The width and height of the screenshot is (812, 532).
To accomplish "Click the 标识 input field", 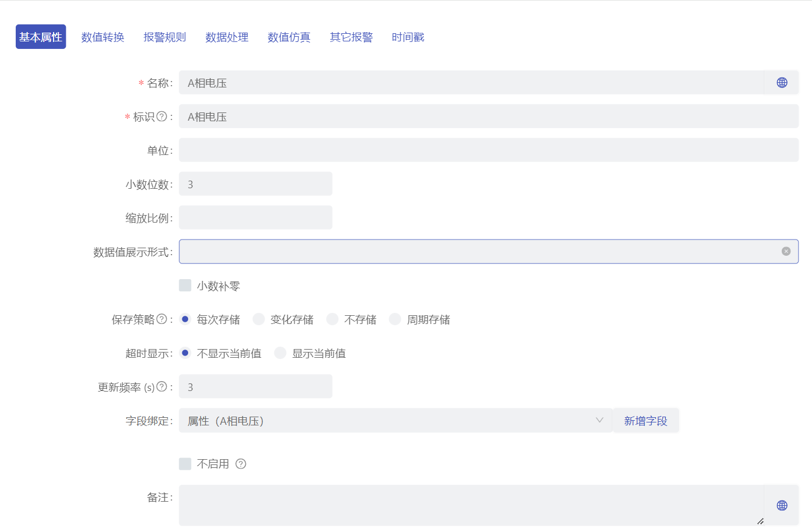I will coord(489,117).
